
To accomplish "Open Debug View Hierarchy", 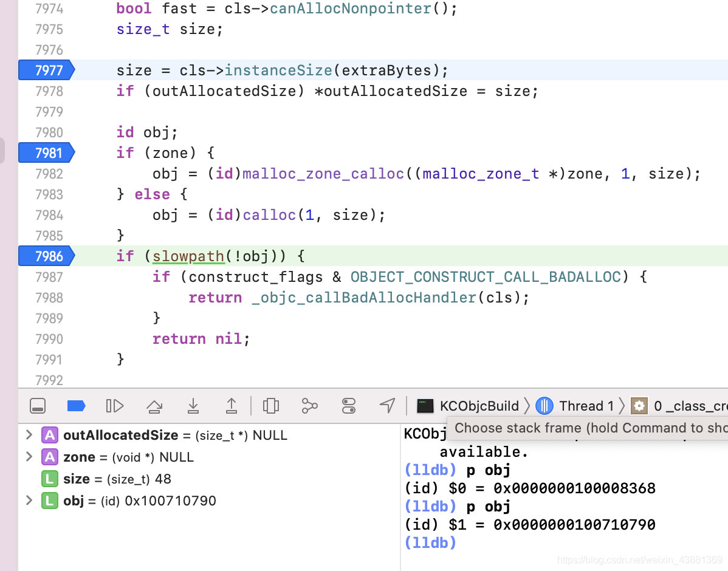I will click(270, 406).
